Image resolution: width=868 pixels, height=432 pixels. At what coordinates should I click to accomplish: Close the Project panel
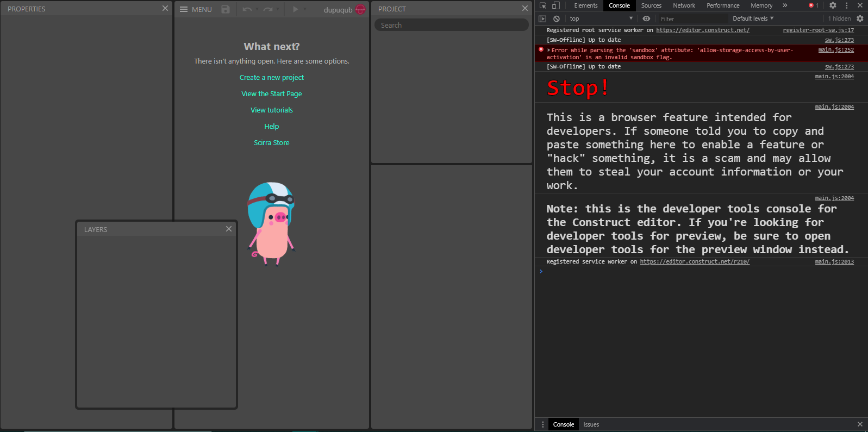[x=524, y=8]
